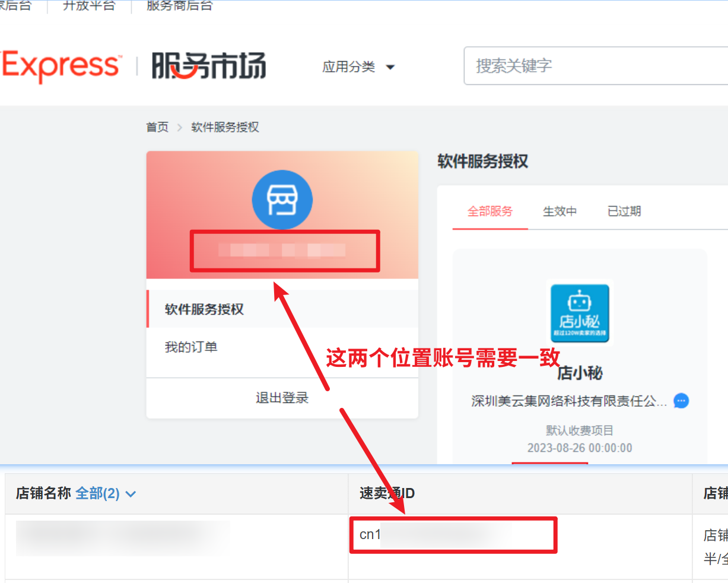
Task: Switch to the 已过期 tab
Action: [624, 211]
